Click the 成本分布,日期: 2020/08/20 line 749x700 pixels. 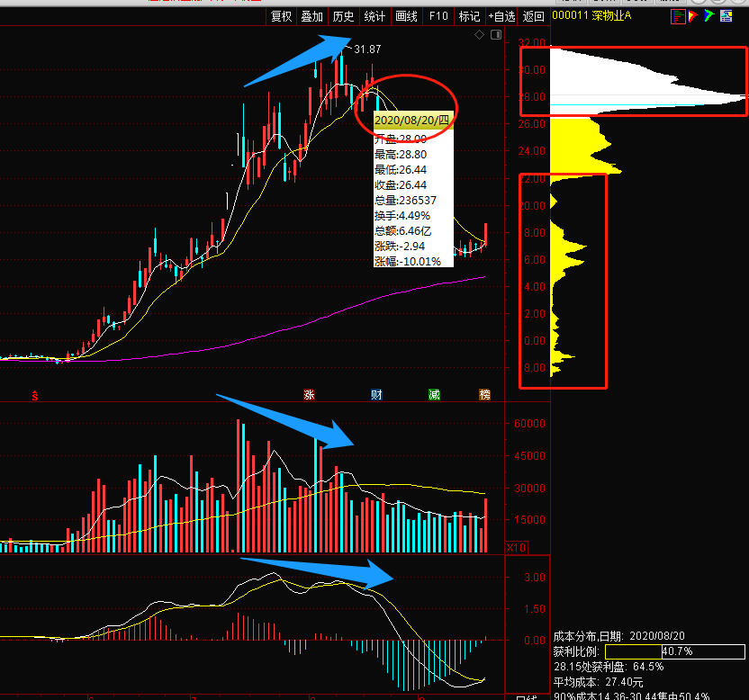[x=619, y=636]
